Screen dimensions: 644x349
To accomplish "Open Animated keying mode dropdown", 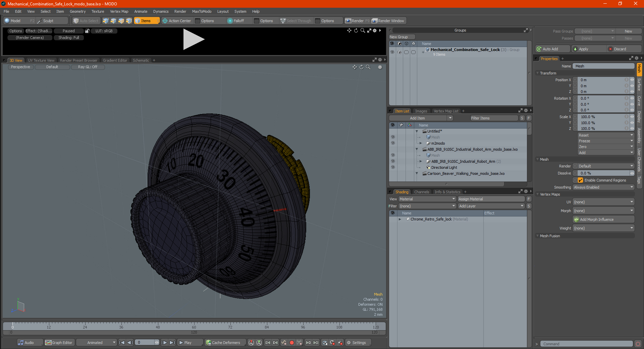I will (97, 343).
